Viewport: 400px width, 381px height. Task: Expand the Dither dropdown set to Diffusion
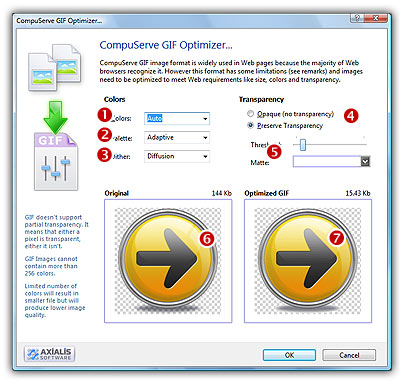coord(177,156)
